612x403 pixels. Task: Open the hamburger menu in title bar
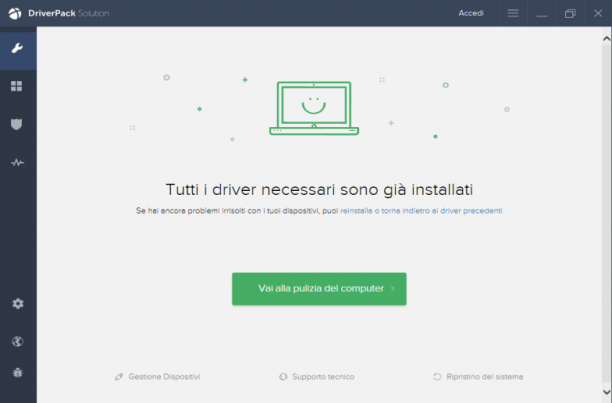pos(513,13)
